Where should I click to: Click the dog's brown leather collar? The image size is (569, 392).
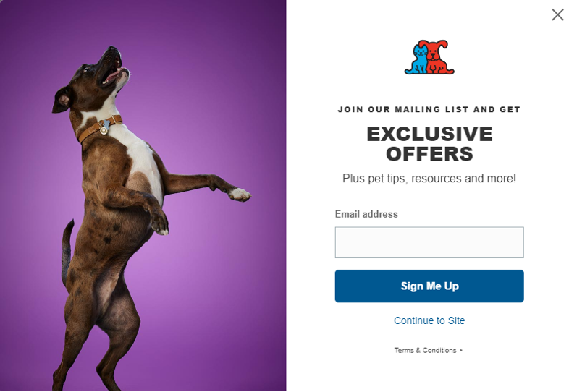coord(99,129)
